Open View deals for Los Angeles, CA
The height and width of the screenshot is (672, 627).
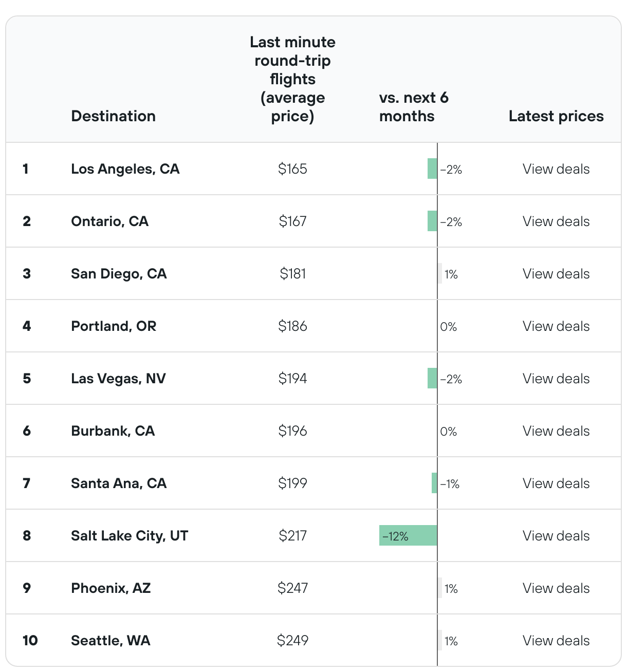[x=556, y=169]
